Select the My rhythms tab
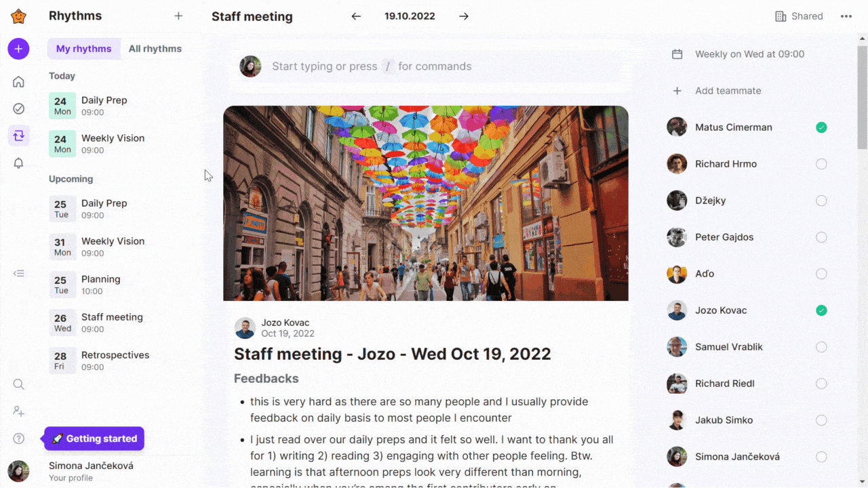This screenshot has width=868, height=488. [x=83, y=48]
